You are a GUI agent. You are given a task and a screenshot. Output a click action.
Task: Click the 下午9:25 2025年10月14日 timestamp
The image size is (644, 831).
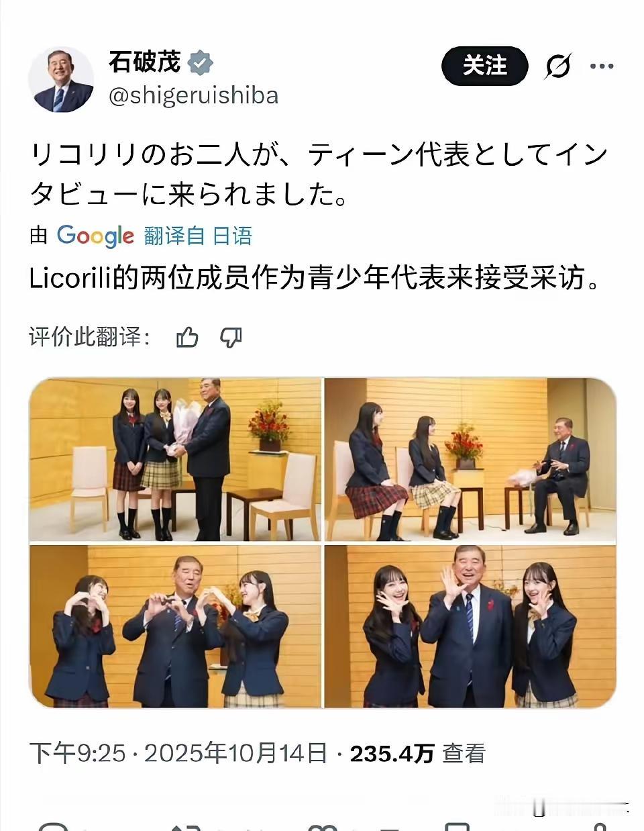click(178, 754)
